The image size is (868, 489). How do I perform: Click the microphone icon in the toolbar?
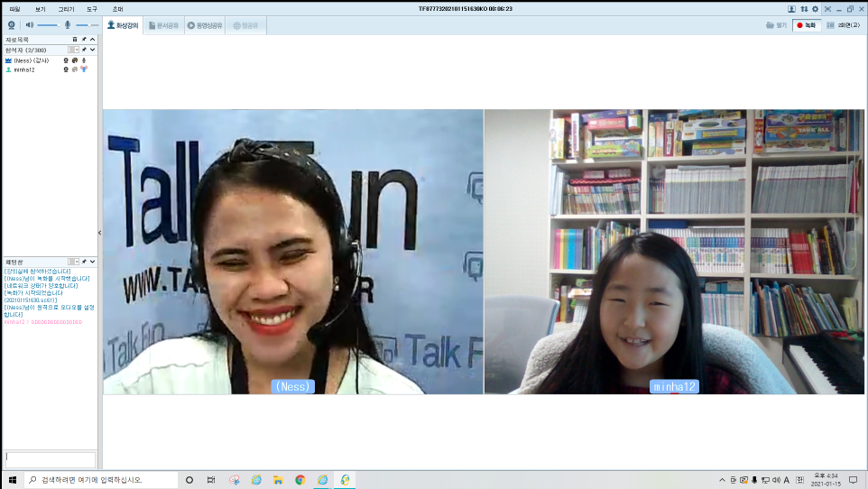coord(67,25)
